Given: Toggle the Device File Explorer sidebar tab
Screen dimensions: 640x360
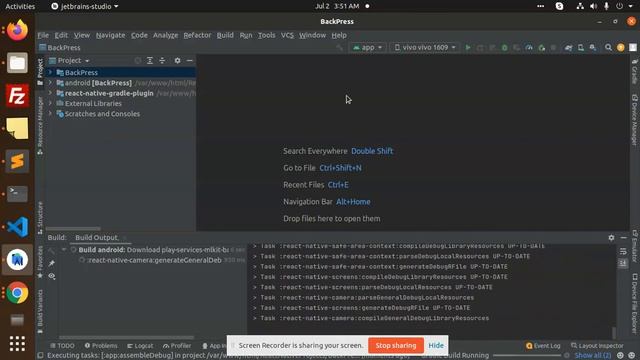Looking at the screenshot, I should click(x=634, y=303).
